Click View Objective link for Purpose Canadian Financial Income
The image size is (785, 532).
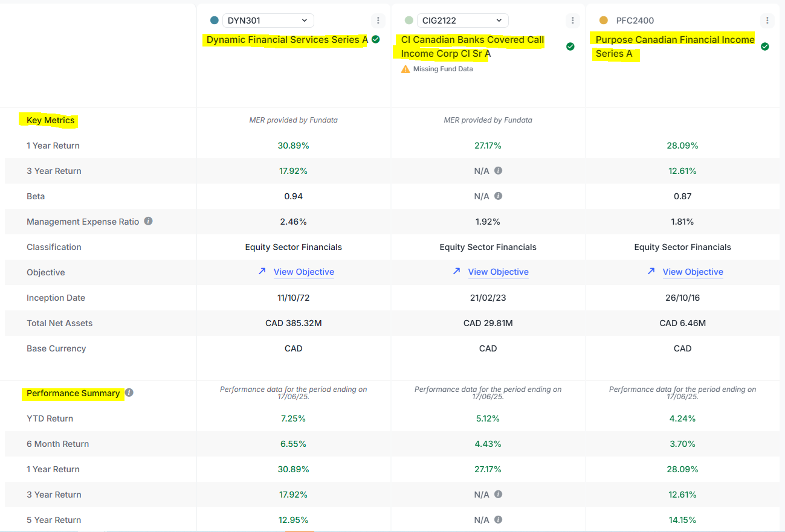point(693,272)
